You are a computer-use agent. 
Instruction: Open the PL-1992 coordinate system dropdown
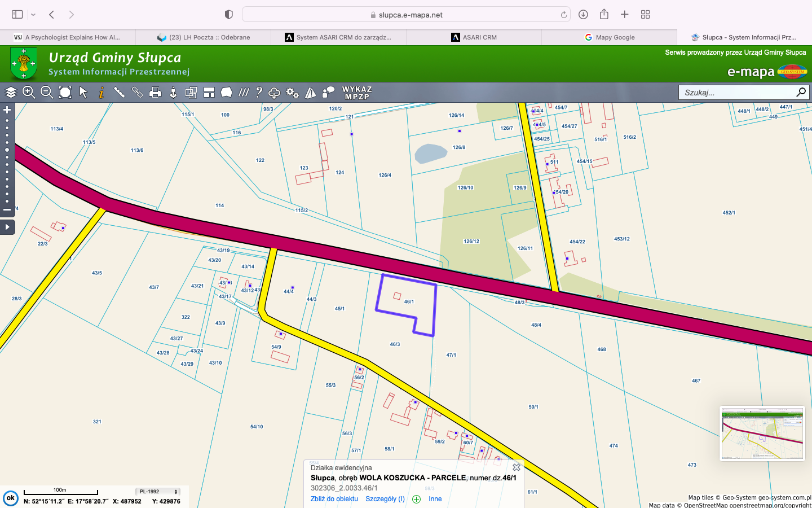158,492
